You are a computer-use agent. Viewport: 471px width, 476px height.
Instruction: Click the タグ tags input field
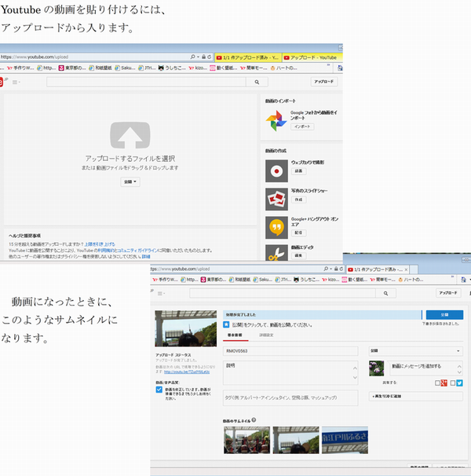pos(290,397)
